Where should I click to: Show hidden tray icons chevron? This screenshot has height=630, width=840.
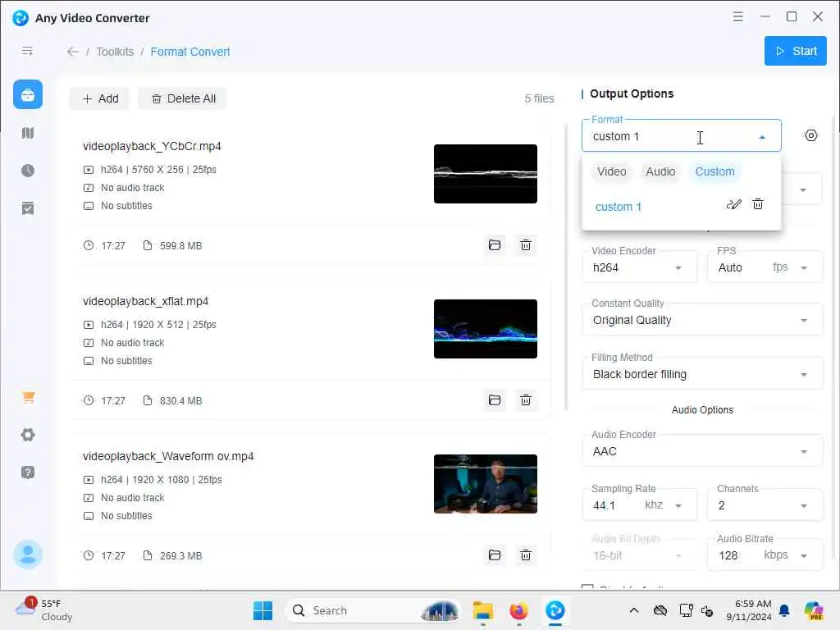click(x=634, y=610)
